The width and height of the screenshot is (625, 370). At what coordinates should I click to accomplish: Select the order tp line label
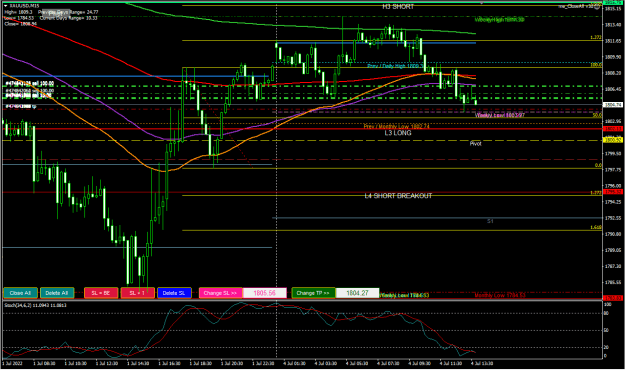[x=20, y=106]
